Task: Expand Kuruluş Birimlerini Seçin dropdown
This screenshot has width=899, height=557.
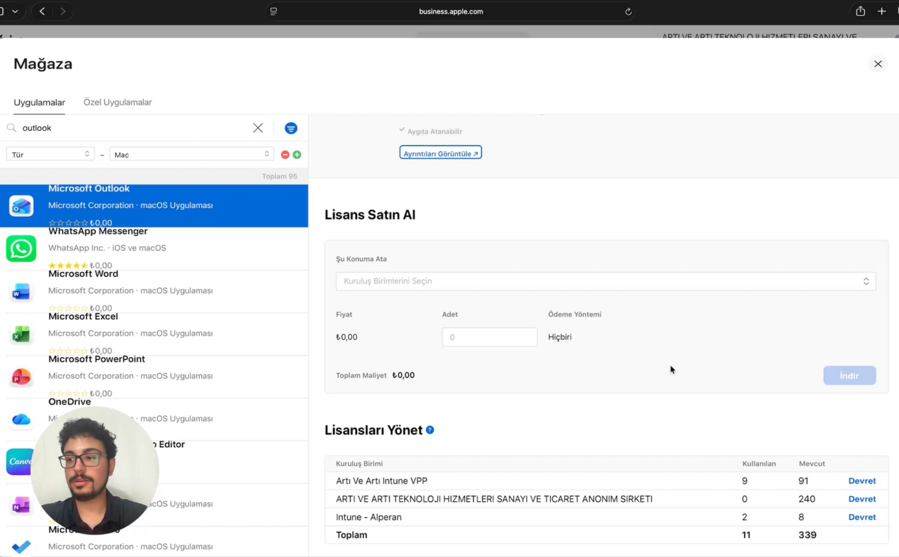Action: (x=605, y=281)
